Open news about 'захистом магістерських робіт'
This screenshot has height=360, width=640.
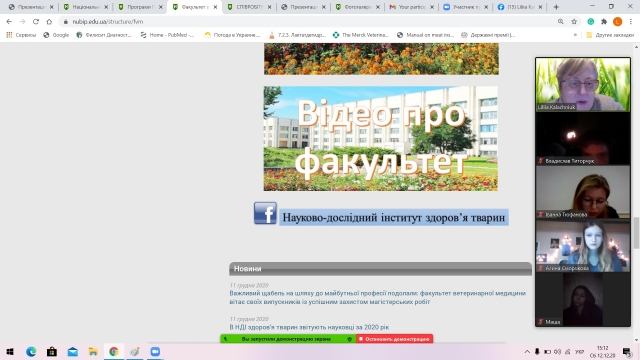(378, 298)
